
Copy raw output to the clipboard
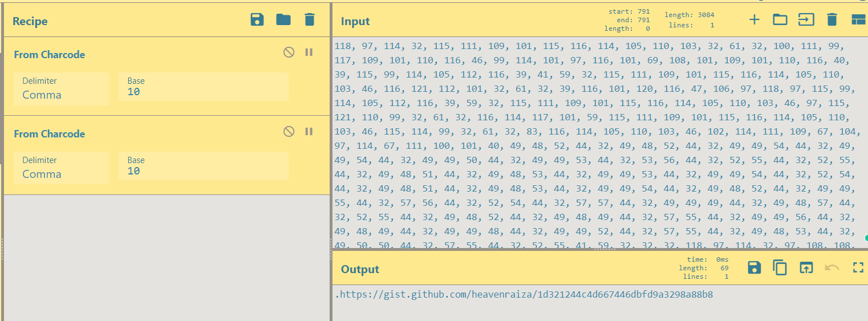coord(780,267)
